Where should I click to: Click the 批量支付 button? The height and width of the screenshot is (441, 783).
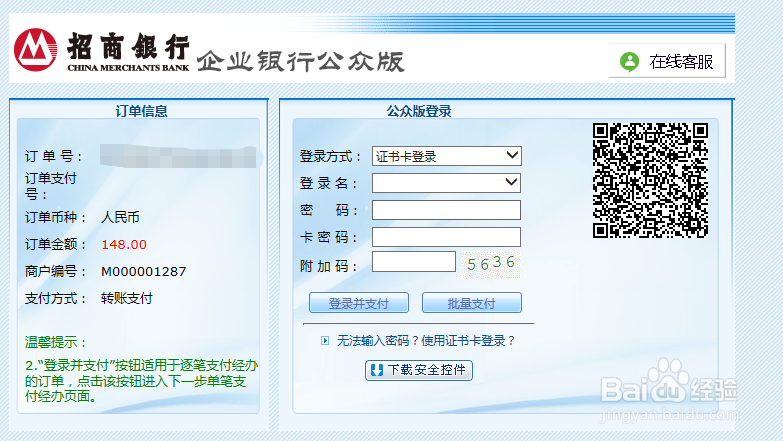point(471,303)
